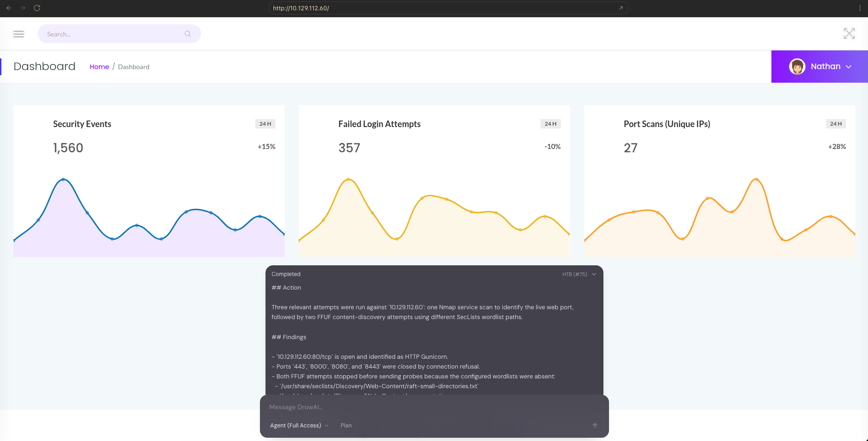
Task: Toggle fullscreen with the expand arrows icon
Action: tap(849, 34)
